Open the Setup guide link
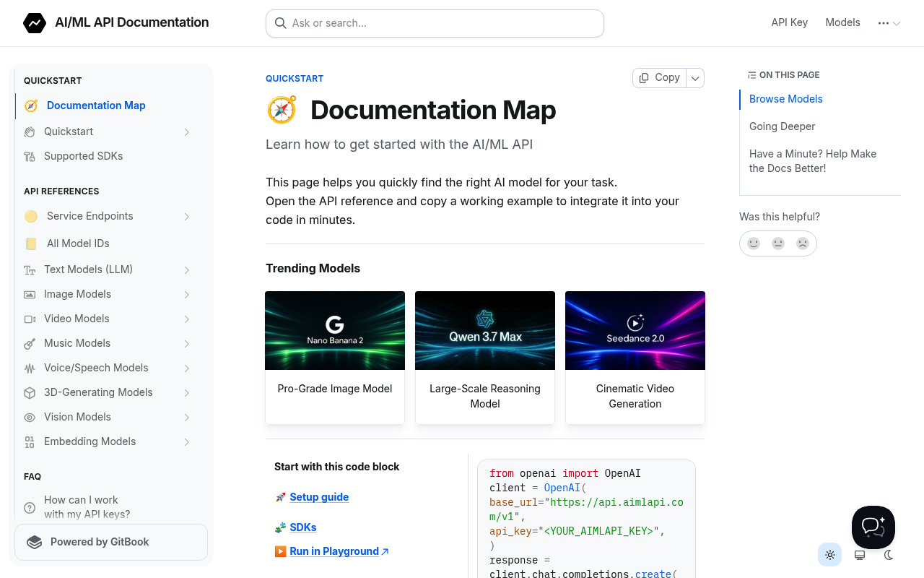 tap(319, 497)
